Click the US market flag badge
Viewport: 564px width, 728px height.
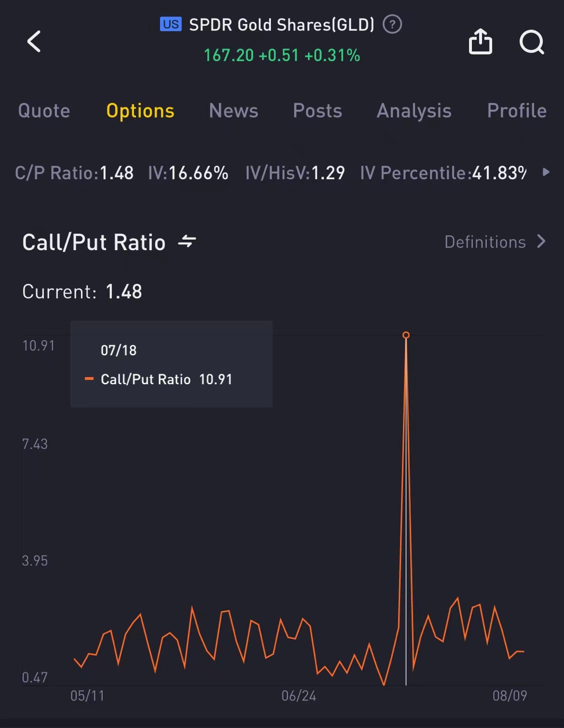(x=170, y=24)
